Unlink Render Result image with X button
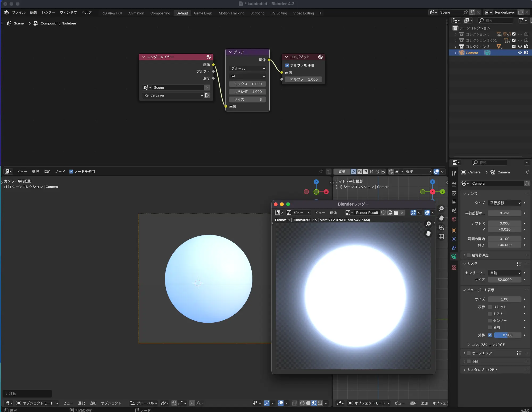Image resolution: width=532 pixels, height=412 pixels. point(402,213)
